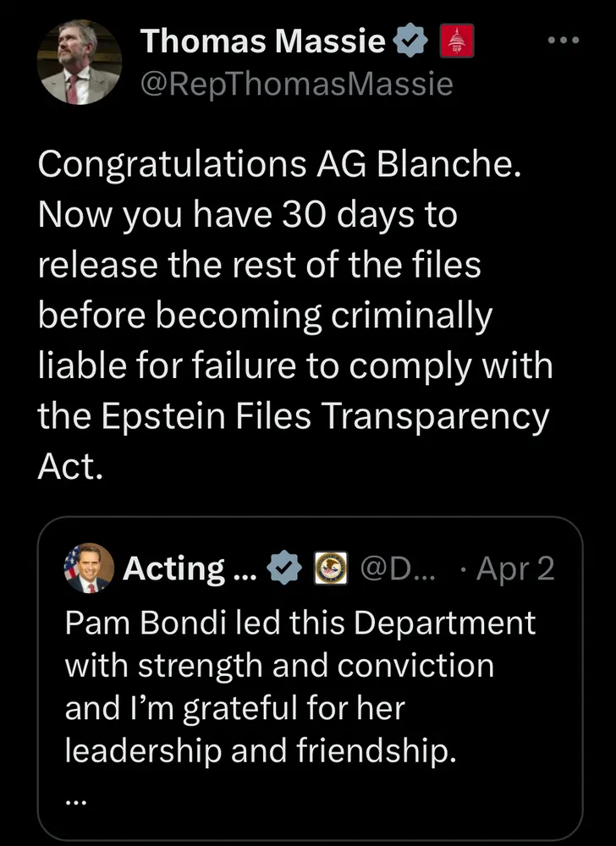The width and height of the screenshot is (616, 846).
Task: Click the "before becoming criminally" text line
Action: [264, 316]
